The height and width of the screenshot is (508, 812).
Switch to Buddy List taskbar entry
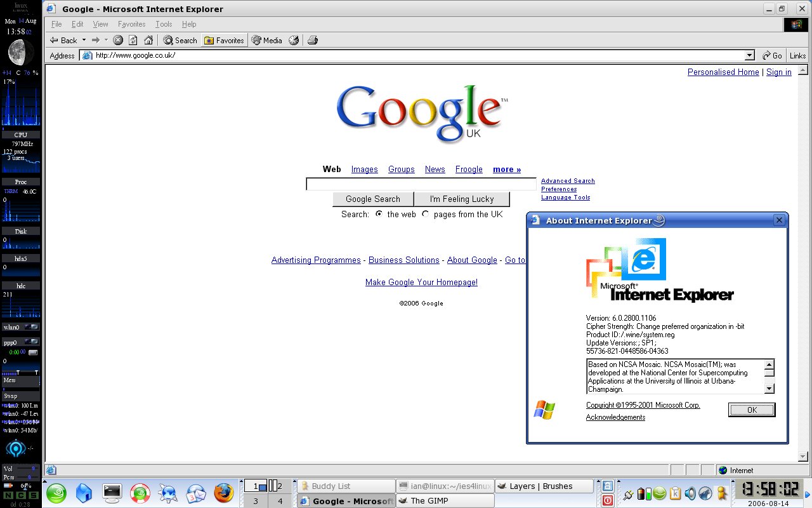pos(346,486)
